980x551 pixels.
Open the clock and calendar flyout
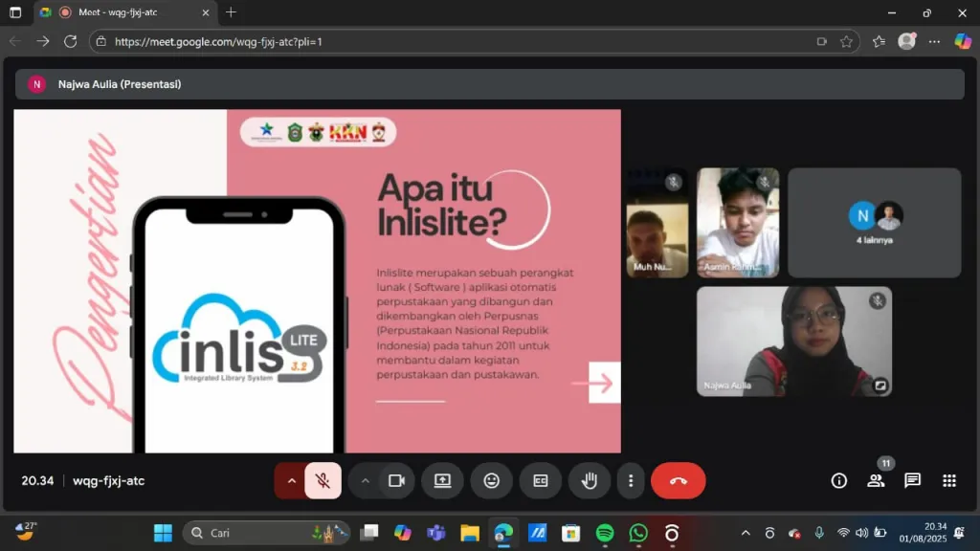click(924, 533)
